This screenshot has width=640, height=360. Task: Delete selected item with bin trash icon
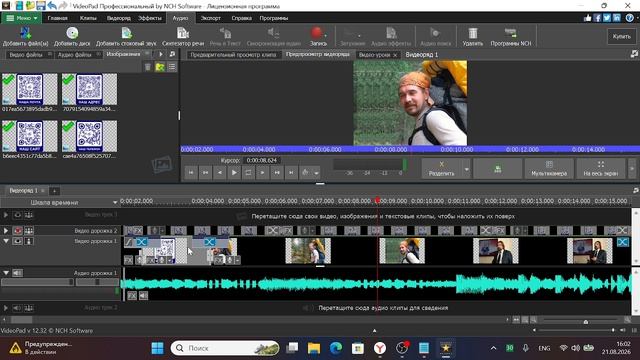point(148,67)
